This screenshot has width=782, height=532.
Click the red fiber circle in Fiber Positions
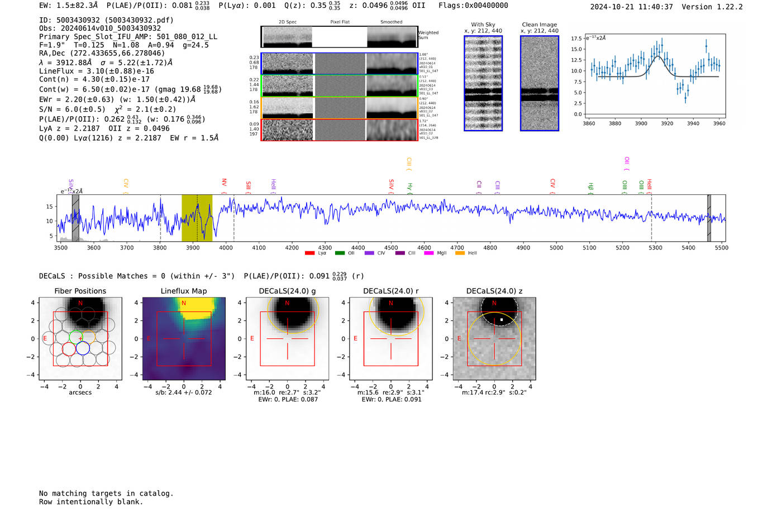click(x=69, y=349)
